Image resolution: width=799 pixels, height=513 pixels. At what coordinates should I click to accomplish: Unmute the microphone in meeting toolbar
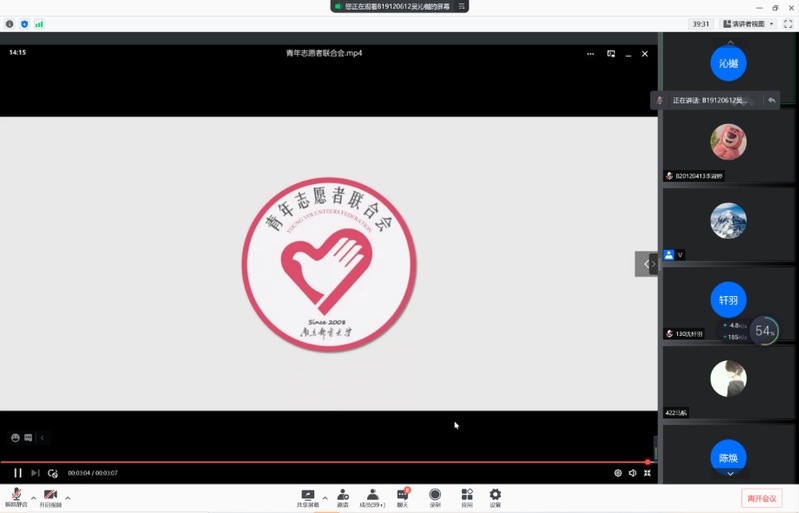[17, 496]
